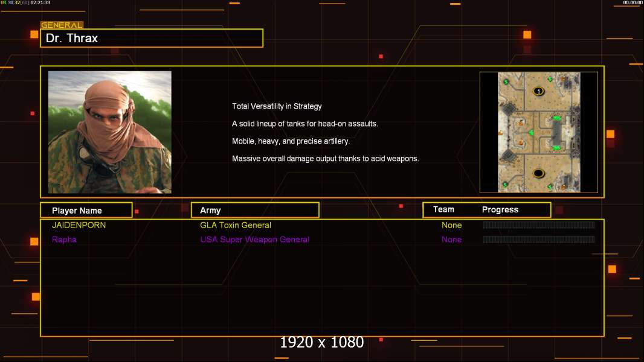Click the Dr. Thrax masked portrait image
The width and height of the screenshot is (644, 362).
(x=110, y=132)
